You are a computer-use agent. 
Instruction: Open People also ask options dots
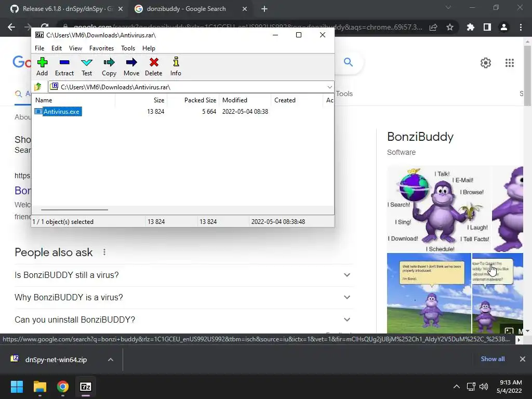tap(104, 252)
